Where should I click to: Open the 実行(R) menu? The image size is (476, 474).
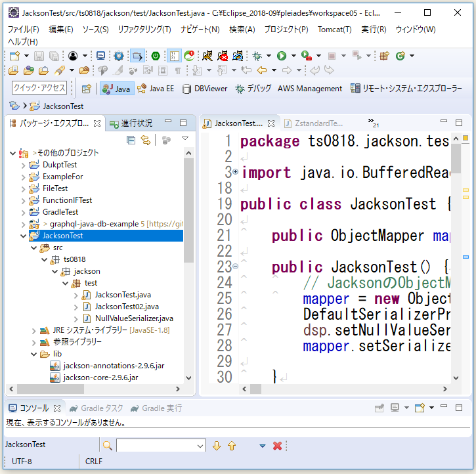(x=374, y=30)
